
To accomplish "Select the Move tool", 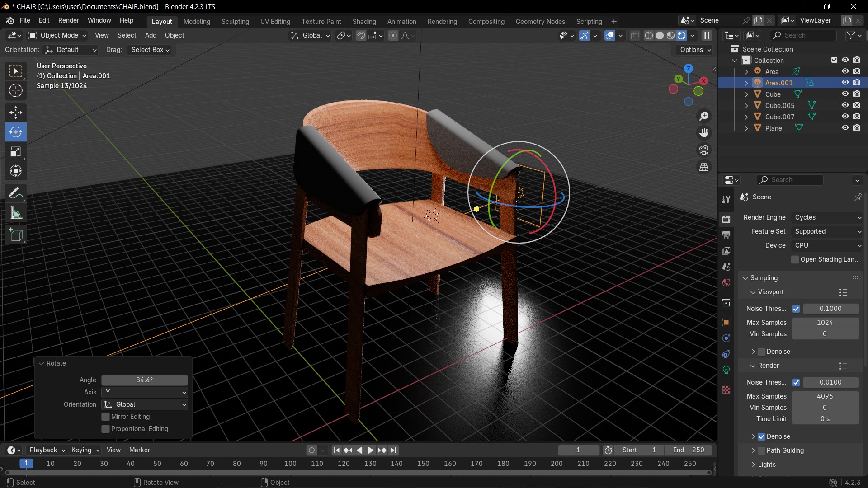I will pyautogui.click(x=16, y=112).
